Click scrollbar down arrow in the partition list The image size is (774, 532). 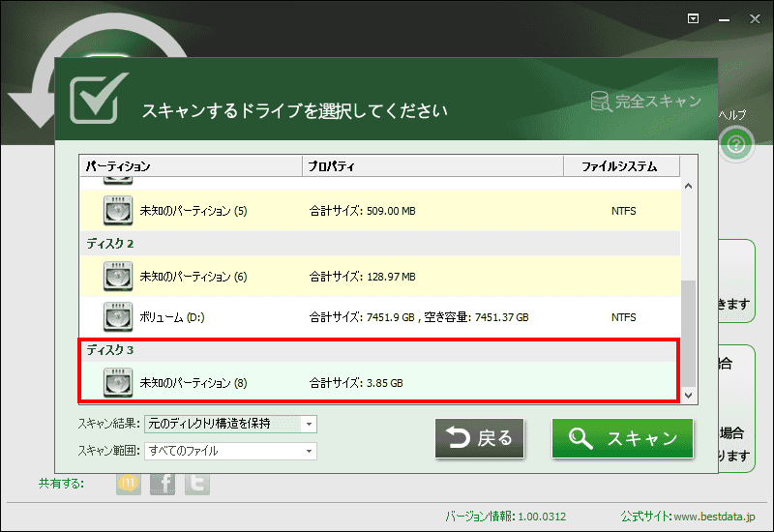click(x=689, y=396)
